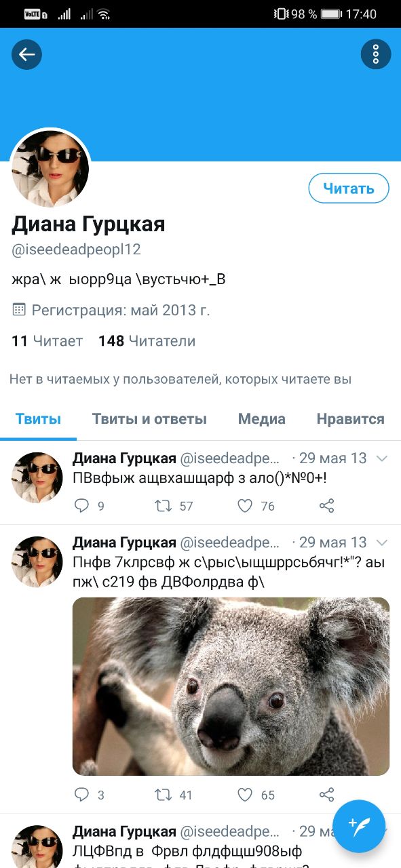Image resolution: width=401 pixels, height=868 pixels.
Task: Follow the user with the Читать button
Action: tap(349, 189)
